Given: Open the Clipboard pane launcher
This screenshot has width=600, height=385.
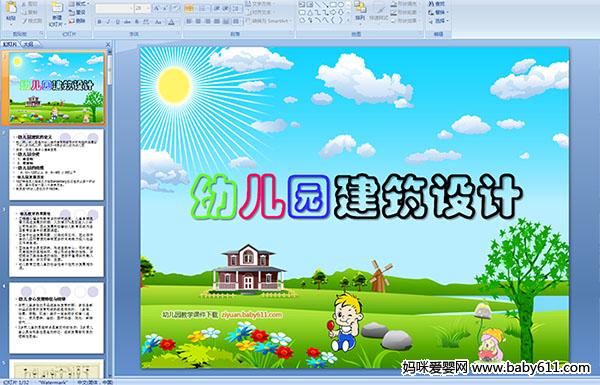Looking at the screenshot, I should click(41, 33).
